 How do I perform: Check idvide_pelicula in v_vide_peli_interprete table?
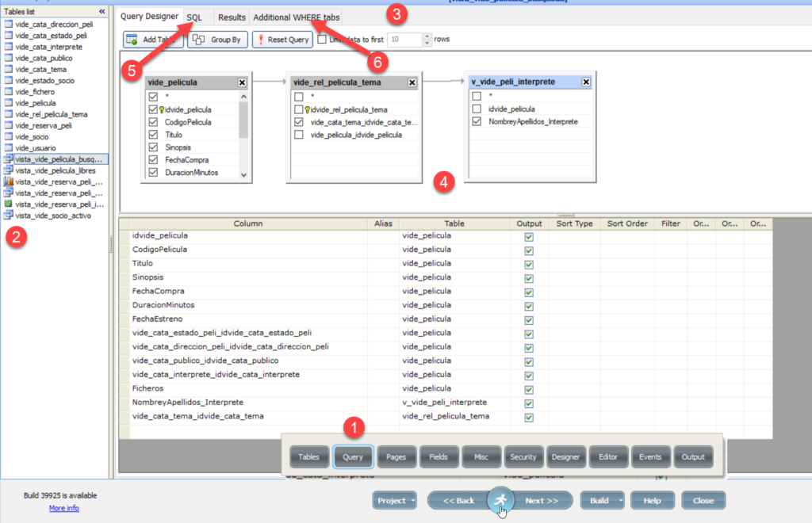pyautogui.click(x=477, y=109)
